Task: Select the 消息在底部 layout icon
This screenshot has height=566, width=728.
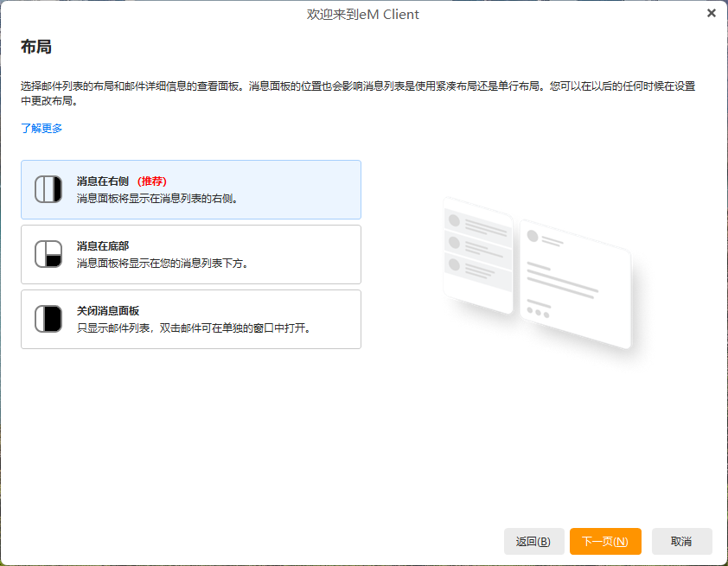Action: (48, 254)
